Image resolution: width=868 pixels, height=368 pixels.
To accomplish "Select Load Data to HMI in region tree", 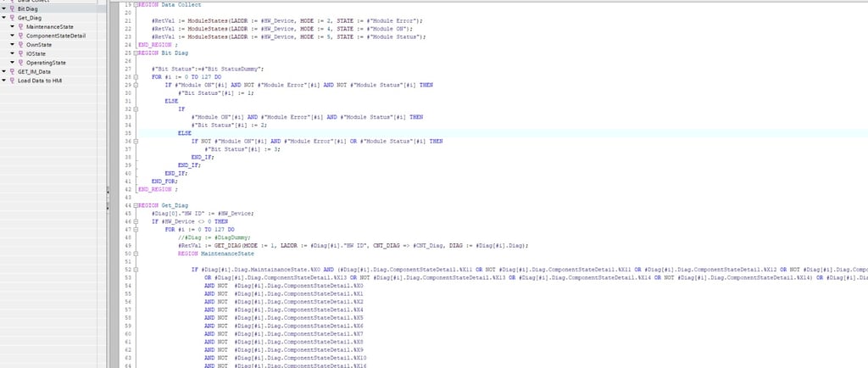I will point(40,81).
